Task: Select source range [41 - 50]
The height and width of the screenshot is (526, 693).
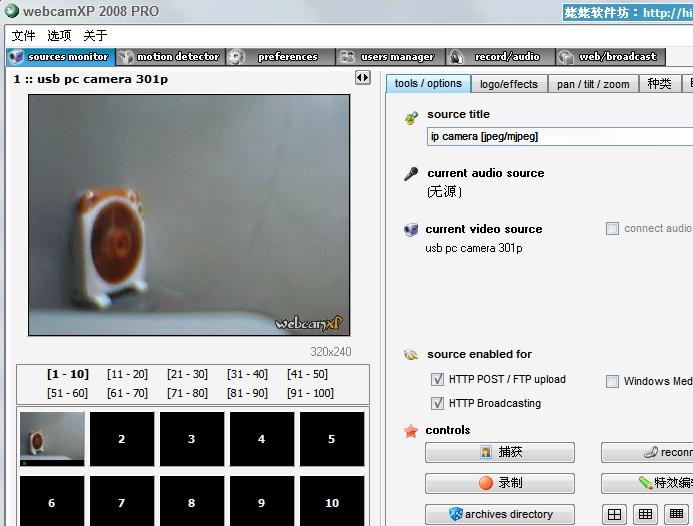Action: [308, 374]
